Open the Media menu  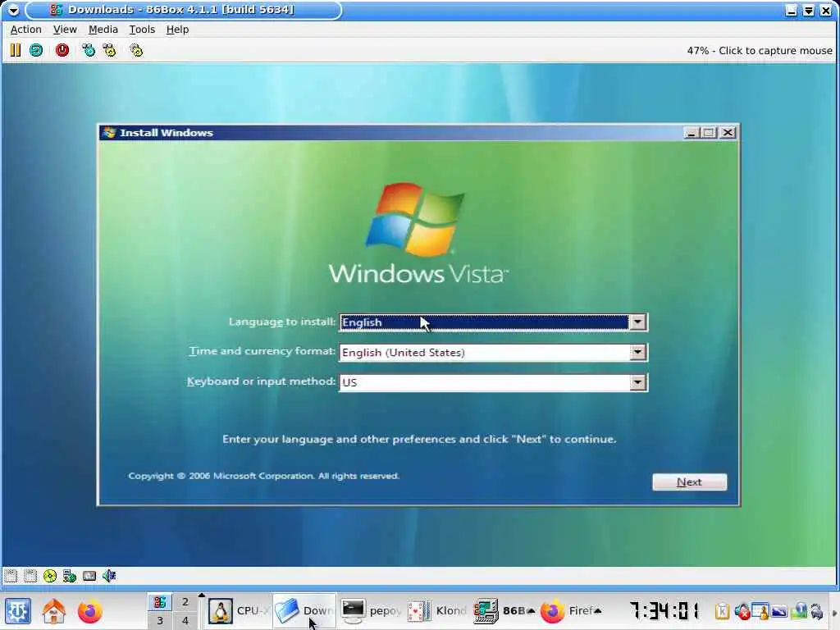(x=103, y=30)
